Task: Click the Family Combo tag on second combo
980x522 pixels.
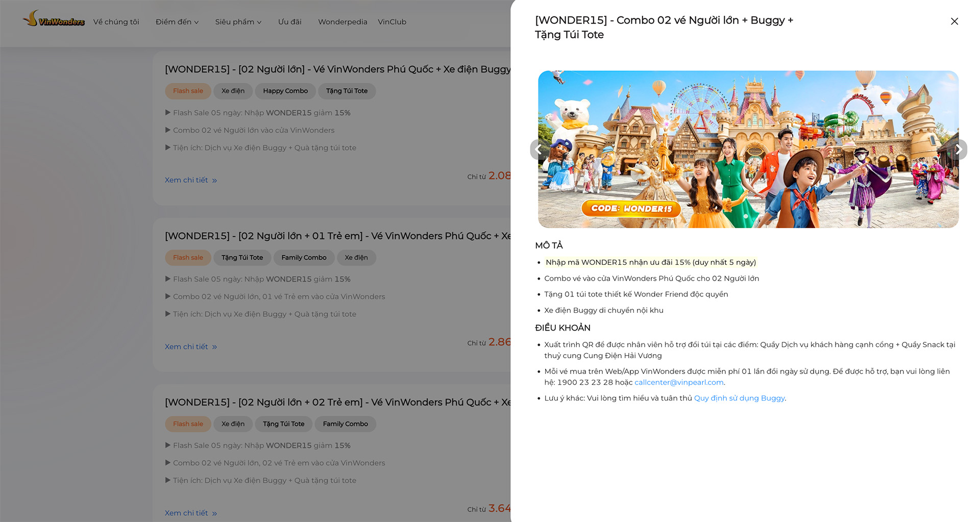Action: 304,258
